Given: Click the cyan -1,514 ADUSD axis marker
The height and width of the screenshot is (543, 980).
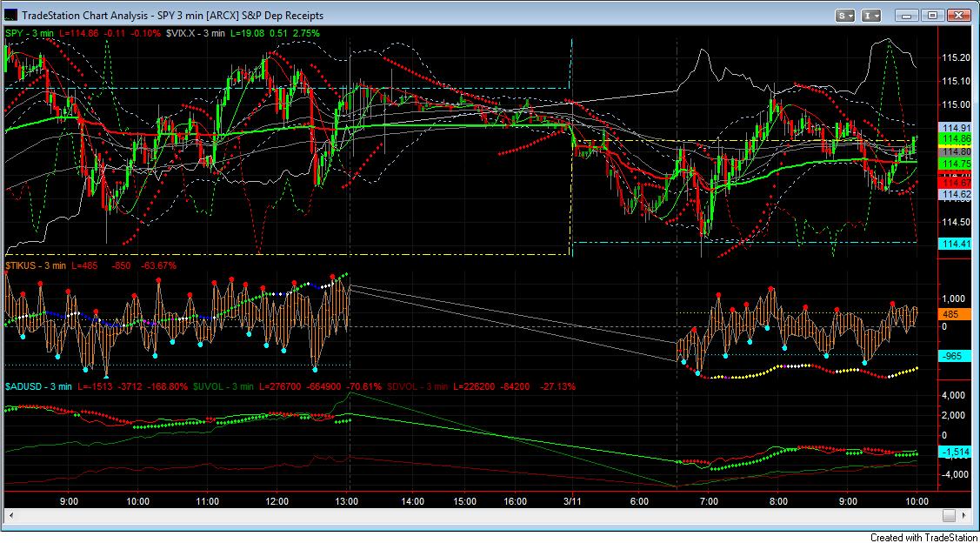Looking at the screenshot, I should (955, 452).
